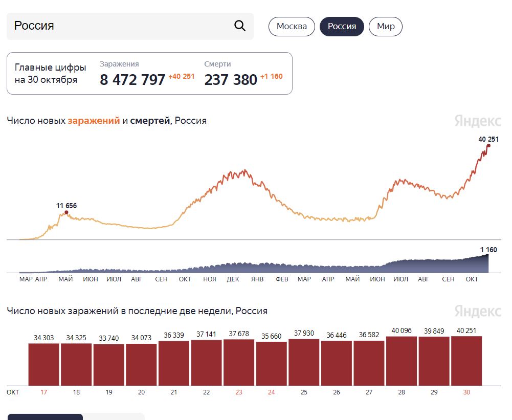Click the magnifying glass search icon
The image size is (512, 420).
click(240, 26)
